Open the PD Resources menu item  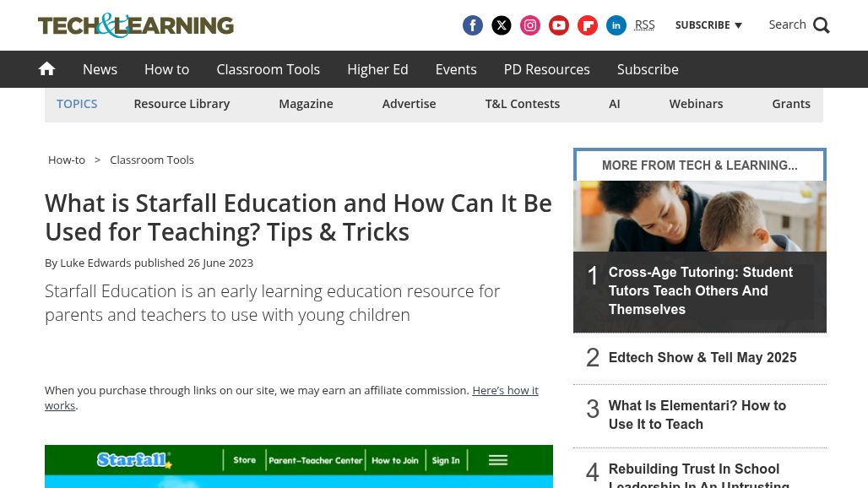pyautogui.click(x=546, y=69)
